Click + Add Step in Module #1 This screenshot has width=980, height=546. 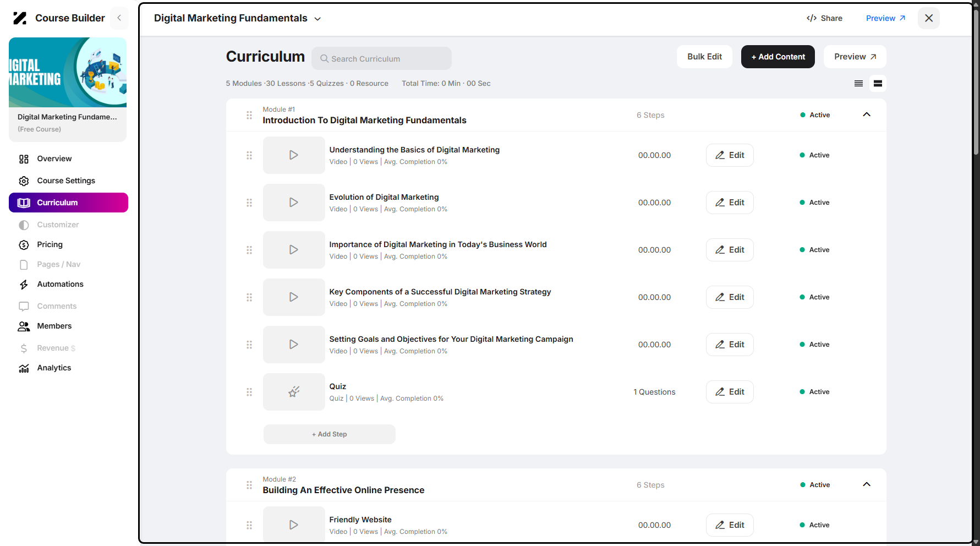(329, 434)
